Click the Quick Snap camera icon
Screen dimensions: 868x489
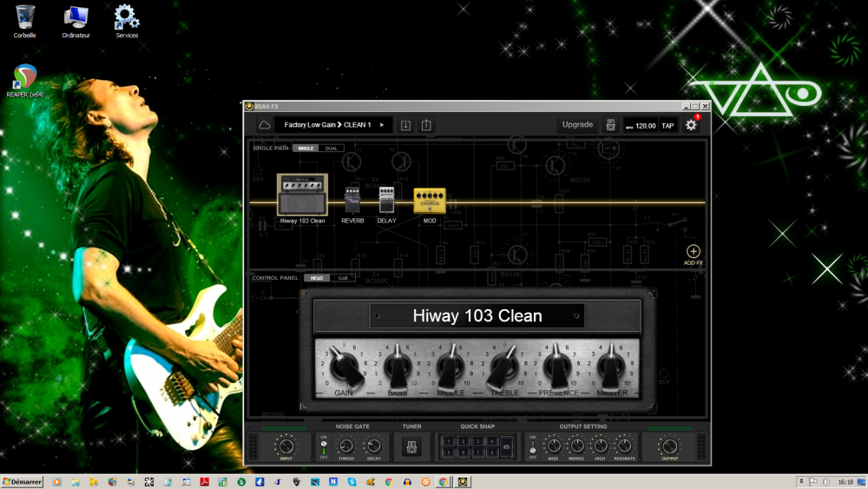(507, 446)
